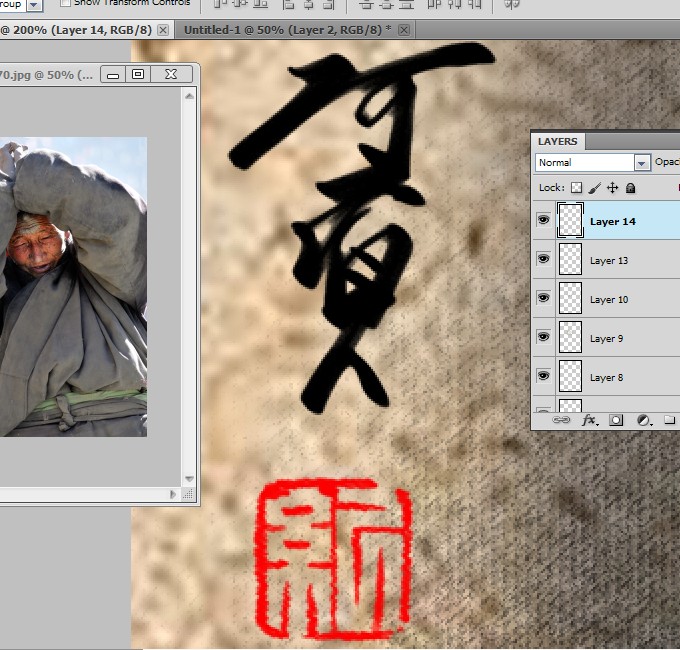Distribute vertical centers in the options bar
This screenshot has height=650, width=680.
[x=386, y=4]
